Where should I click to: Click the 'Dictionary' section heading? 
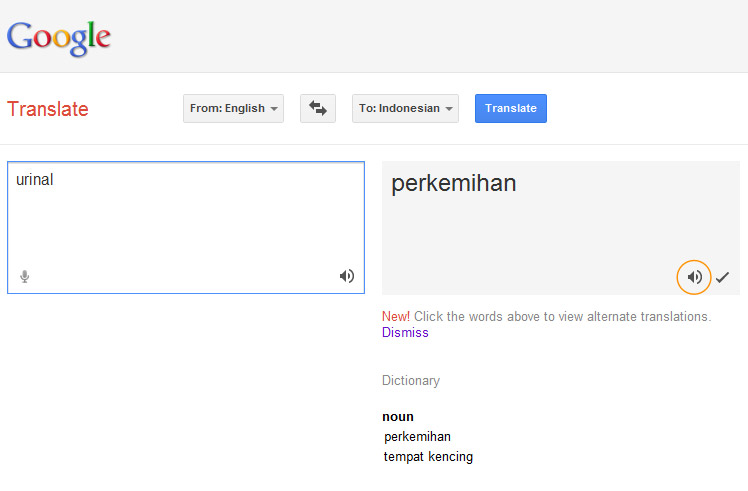(x=411, y=381)
